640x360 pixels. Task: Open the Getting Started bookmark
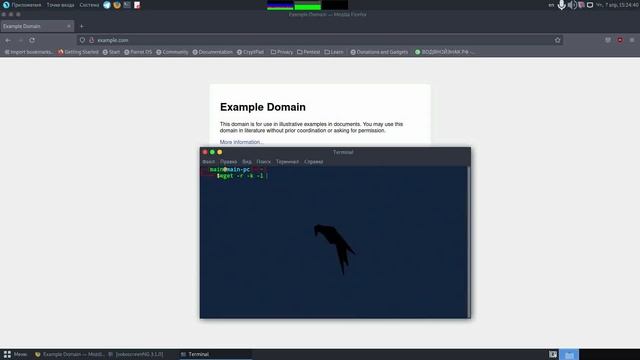(x=78, y=52)
